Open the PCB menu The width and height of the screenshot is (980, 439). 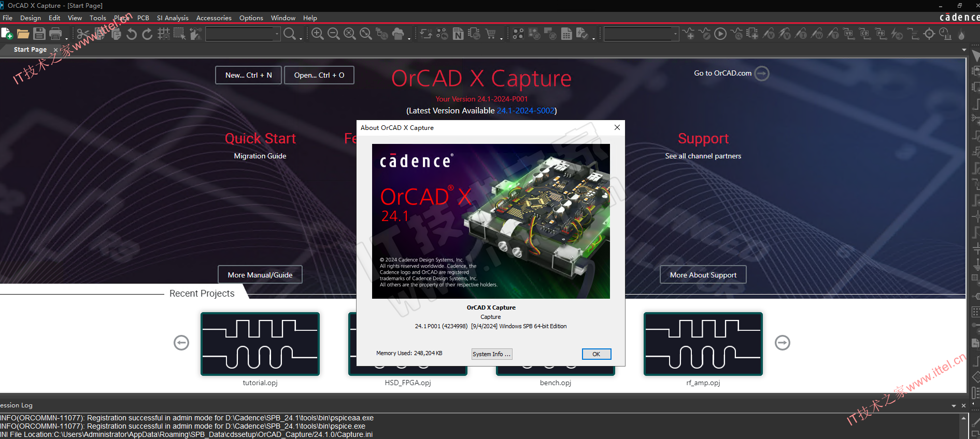143,18
